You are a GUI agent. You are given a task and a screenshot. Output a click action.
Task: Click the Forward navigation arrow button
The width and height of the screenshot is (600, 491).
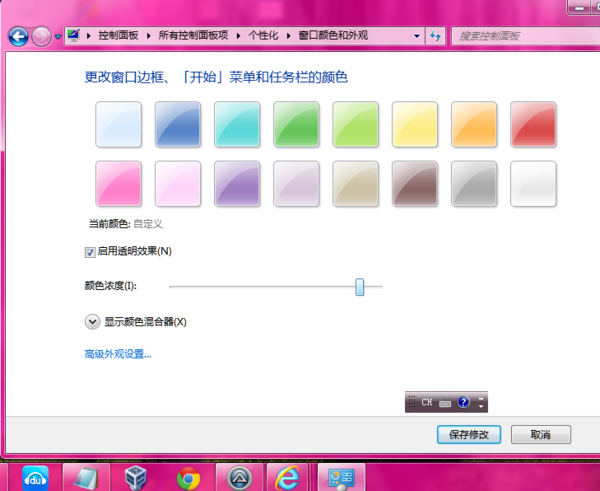41,37
